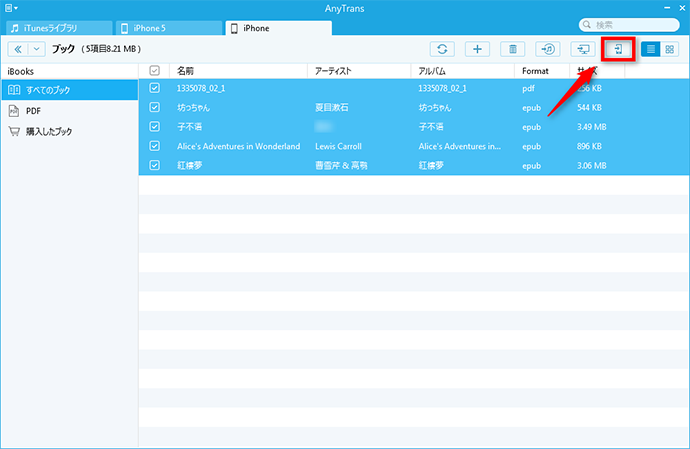Close the AnyTrans window

tap(682, 8)
